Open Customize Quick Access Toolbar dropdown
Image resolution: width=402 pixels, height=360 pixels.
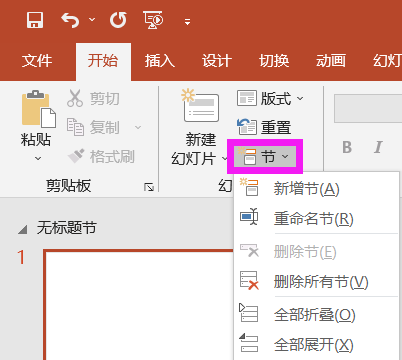click(x=187, y=22)
